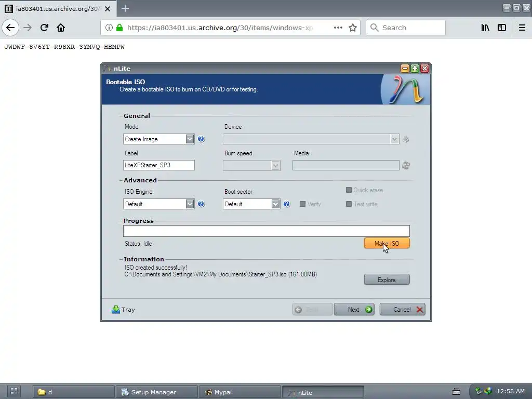Switch to Setup Manager on taskbar
The height and width of the screenshot is (399, 532).
(157, 392)
